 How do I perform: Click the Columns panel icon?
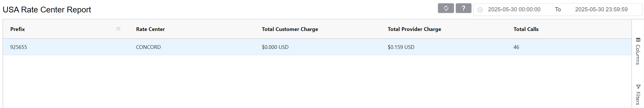(638, 40)
